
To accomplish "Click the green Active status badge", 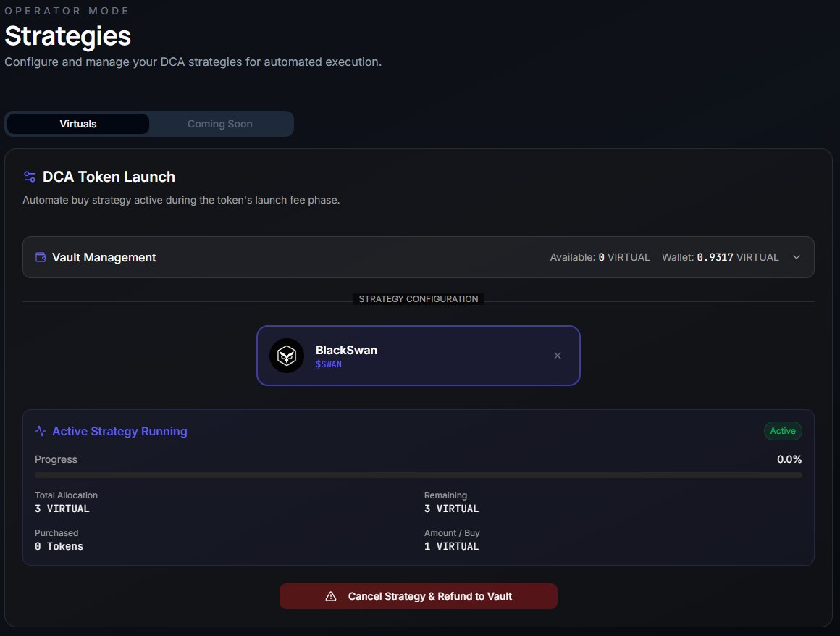I will [783, 431].
